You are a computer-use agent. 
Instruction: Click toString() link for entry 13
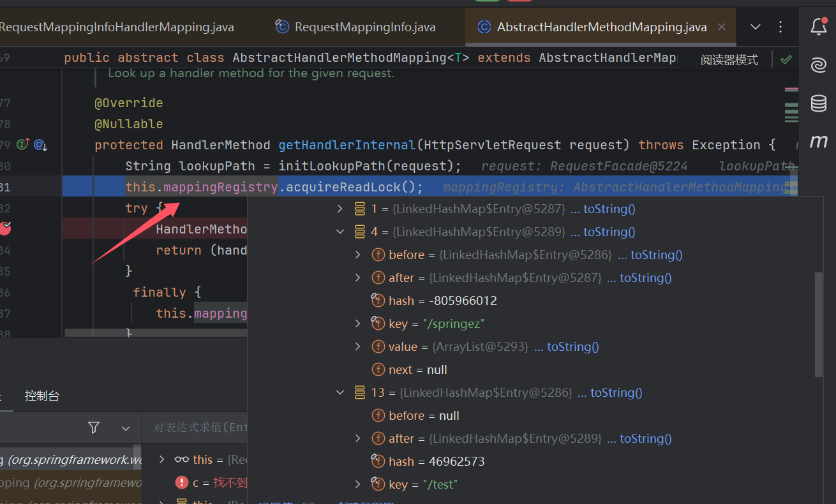(616, 392)
